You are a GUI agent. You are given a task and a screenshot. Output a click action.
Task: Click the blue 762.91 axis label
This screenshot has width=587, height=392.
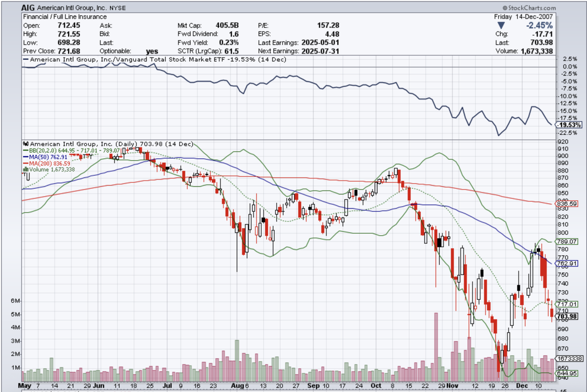click(567, 264)
